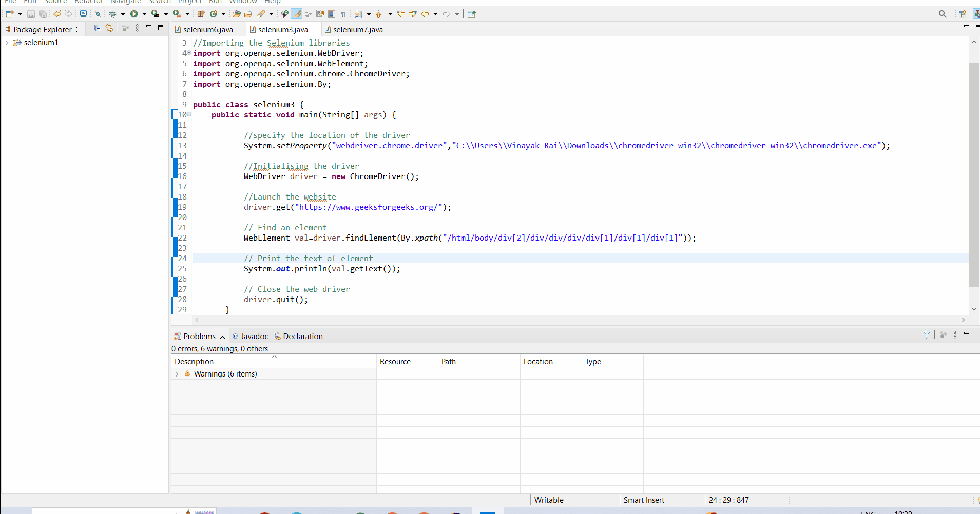Expand the selenium1 project tree
Viewport: 980px width, 514px height.
[x=7, y=43]
